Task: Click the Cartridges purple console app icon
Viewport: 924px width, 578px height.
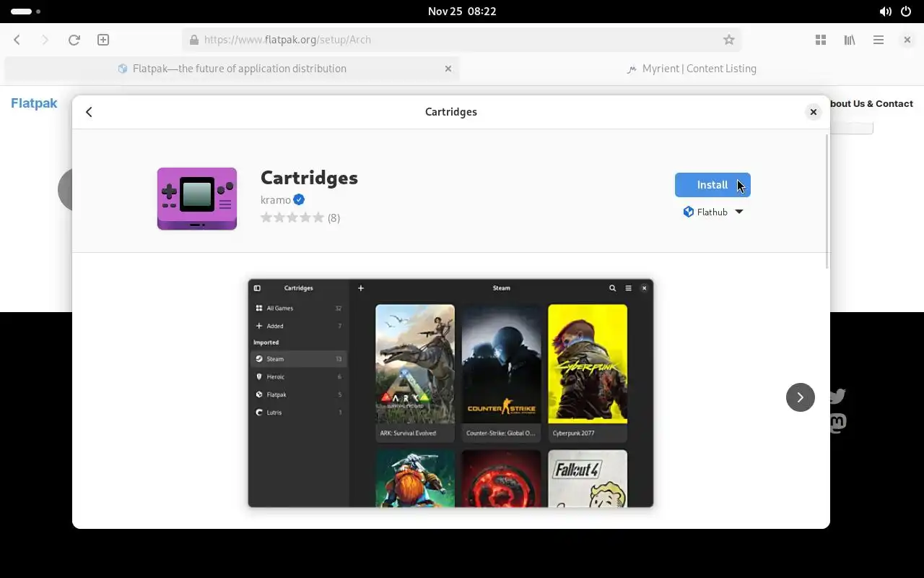Action: (197, 199)
